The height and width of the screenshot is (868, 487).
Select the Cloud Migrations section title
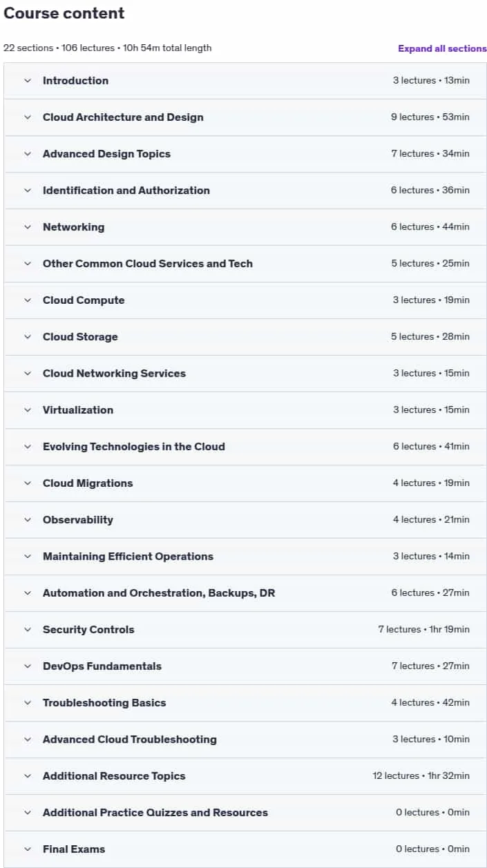pos(88,483)
